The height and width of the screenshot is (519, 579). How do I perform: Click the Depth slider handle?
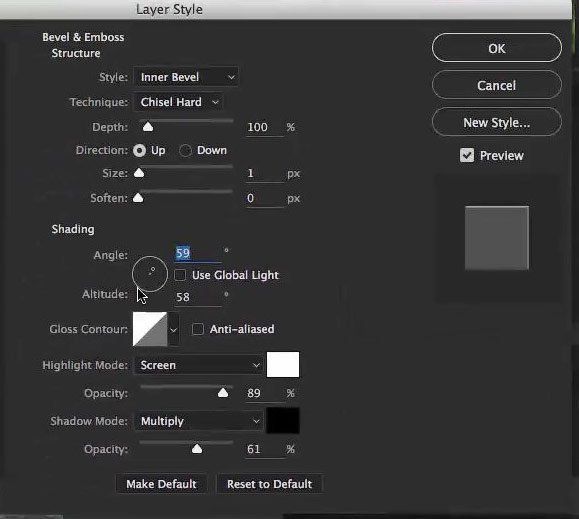tap(148, 127)
